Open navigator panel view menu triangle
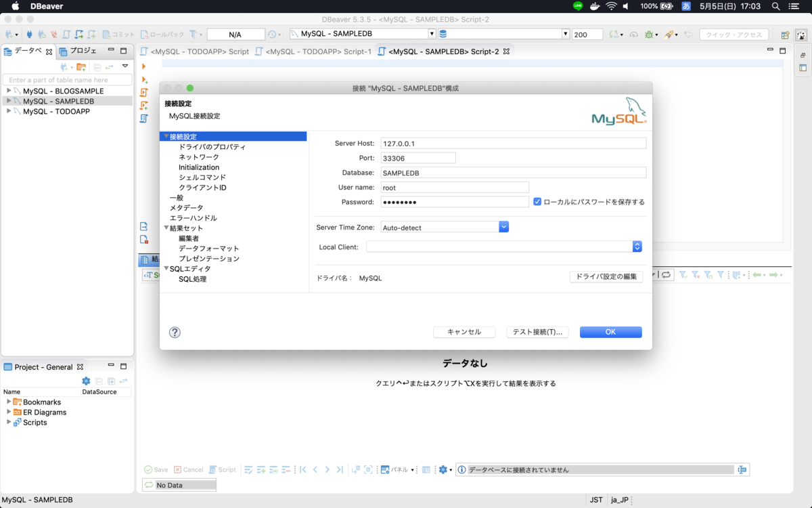 tap(125, 66)
